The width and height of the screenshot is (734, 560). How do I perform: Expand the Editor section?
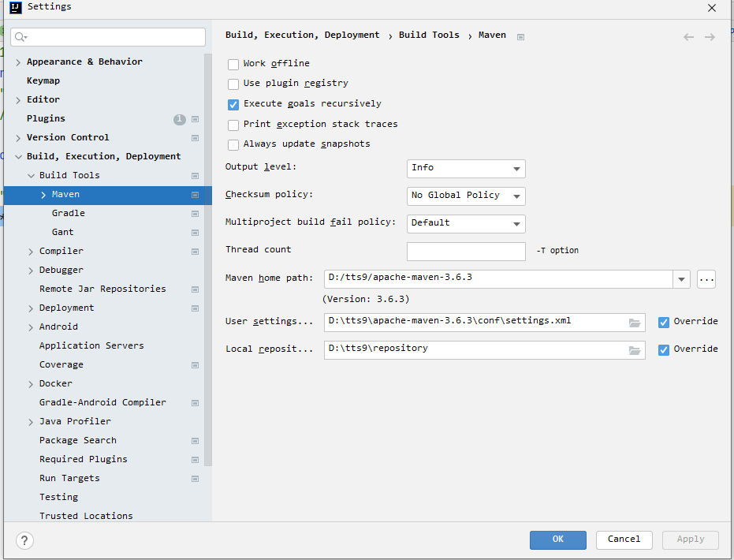pyautogui.click(x=18, y=100)
